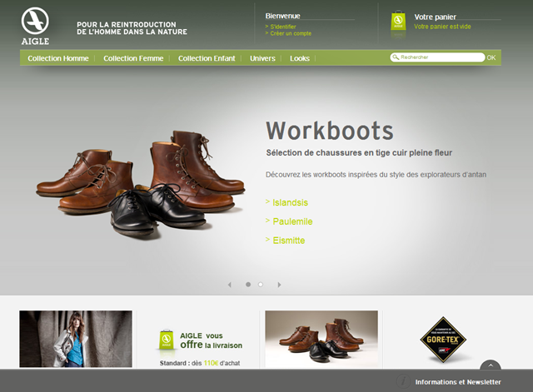
Task: Open the Looks menu
Action: [x=300, y=58]
